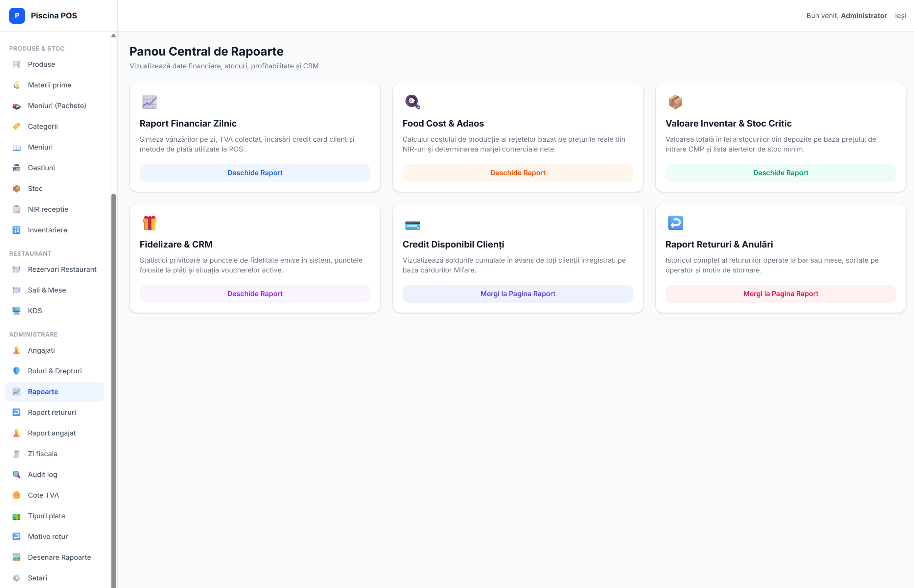Click the 'PRODUSE & STOC' section label
The image size is (914, 588).
(x=37, y=49)
